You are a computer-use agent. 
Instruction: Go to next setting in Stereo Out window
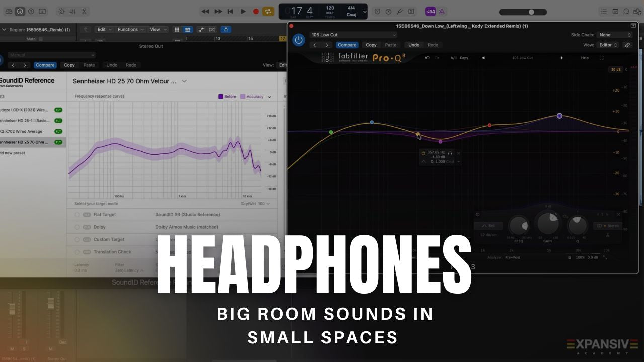25,65
